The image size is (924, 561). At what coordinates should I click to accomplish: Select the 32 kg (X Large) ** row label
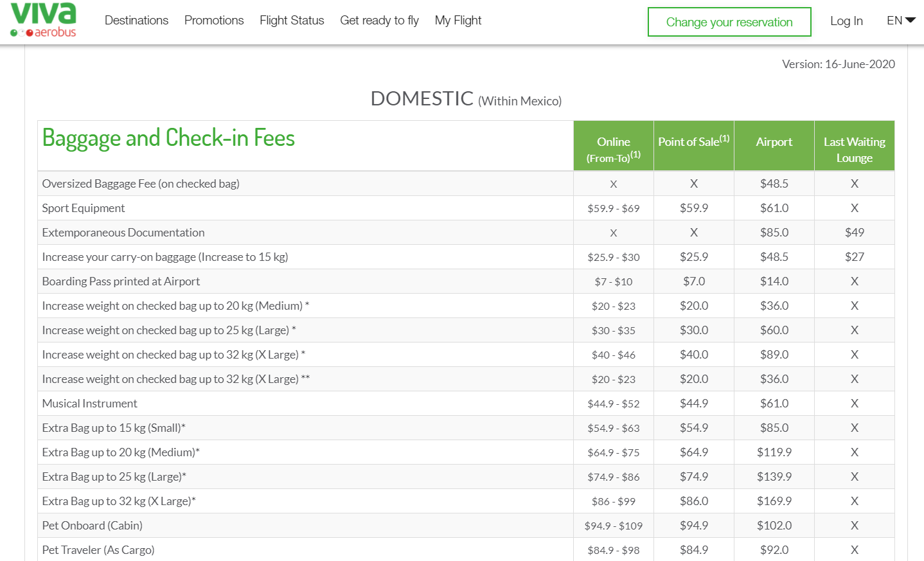click(176, 379)
